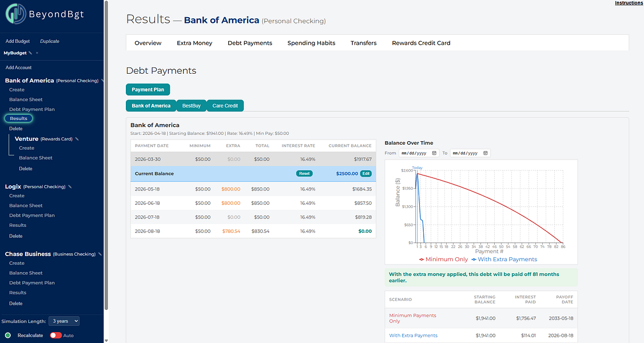Edit Bank of America account name pencil icon
Image resolution: width=644 pixels, height=343 pixels.
102,81
